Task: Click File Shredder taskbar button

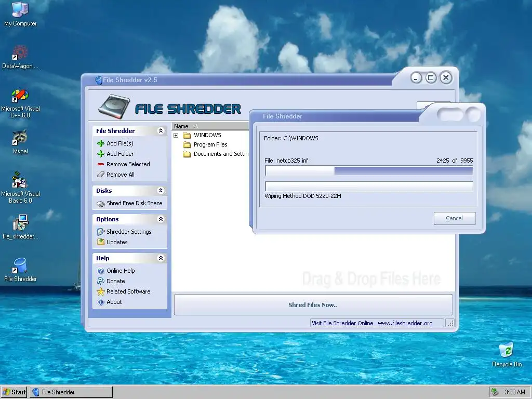Action: (x=71, y=392)
